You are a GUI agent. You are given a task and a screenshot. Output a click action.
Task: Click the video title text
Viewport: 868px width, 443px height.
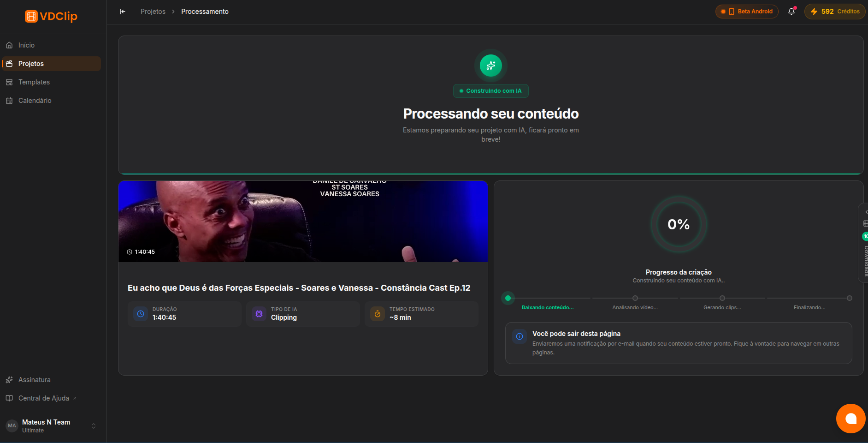(x=299, y=288)
